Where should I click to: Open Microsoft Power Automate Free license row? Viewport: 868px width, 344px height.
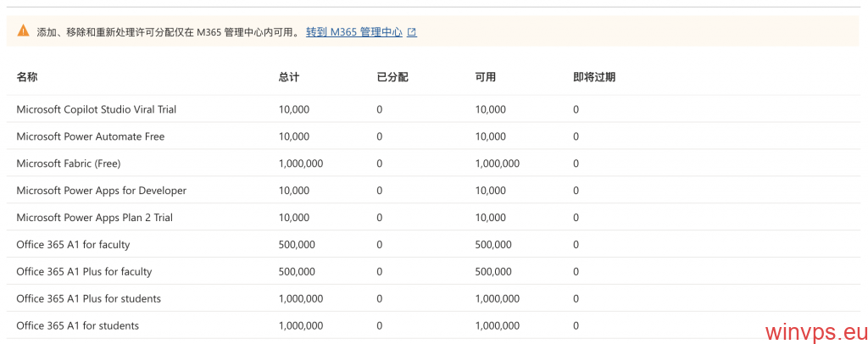(x=91, y=136)
